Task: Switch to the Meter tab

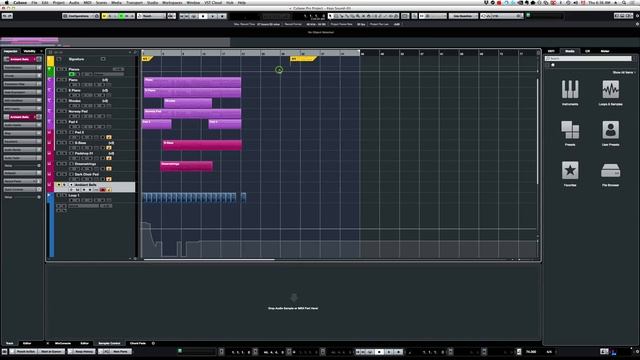Action: click(605, 51)
